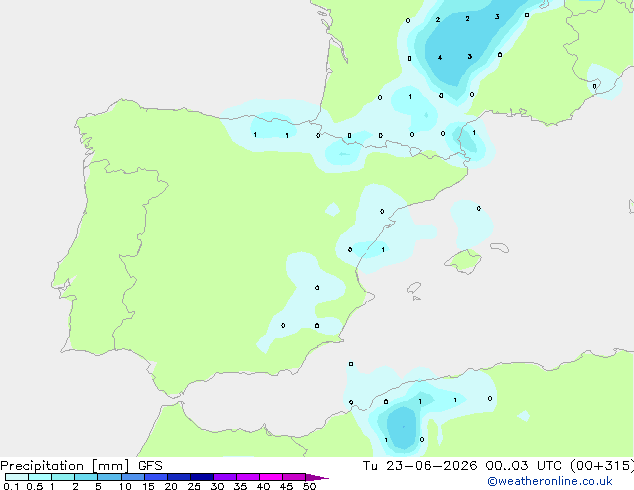This screenshot has width=634, height=490.
Task: Select the 10–15 mm legend swatch
Action: point(132,477)
